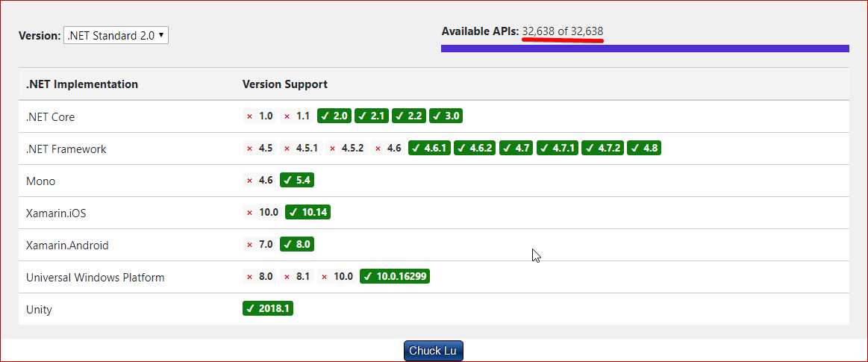Viewport: 868px width, 362px height.
Task: Click the purple Available APIs progress bar
Action: [645, 49]
